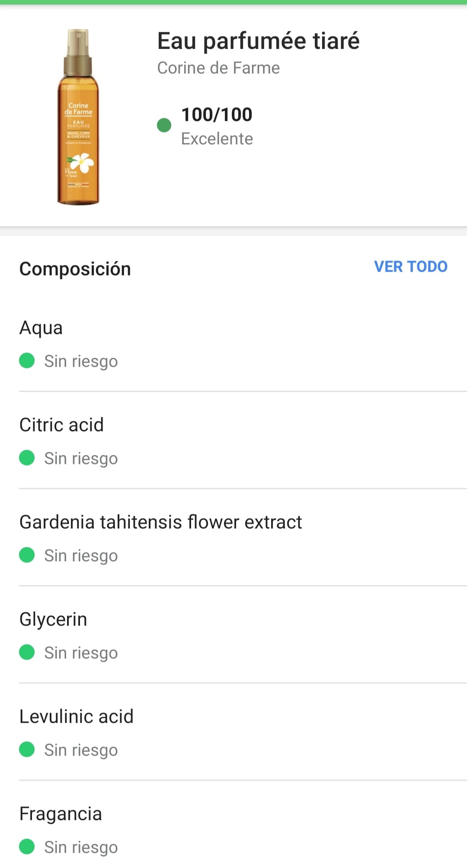Open the Citric acid ingredient entry

61,425
